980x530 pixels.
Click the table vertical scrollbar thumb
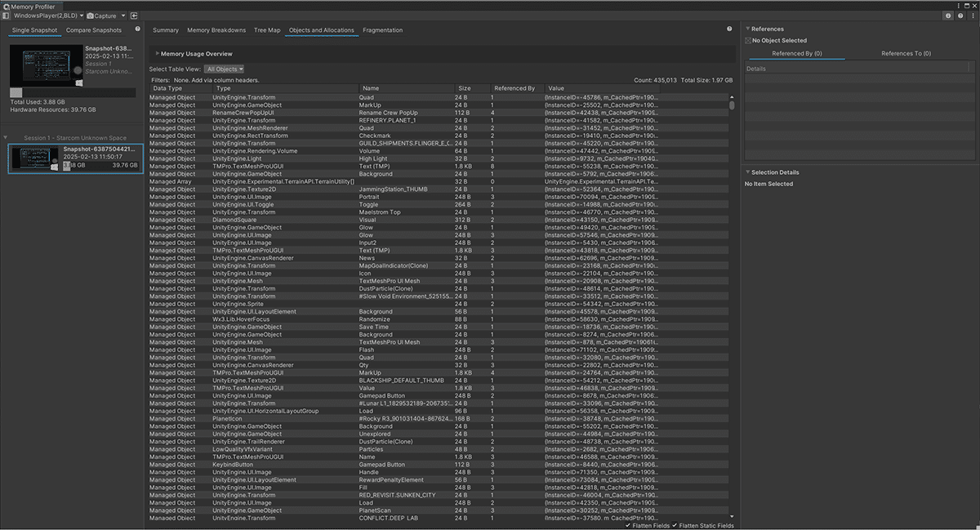click(x=732, y=104)
